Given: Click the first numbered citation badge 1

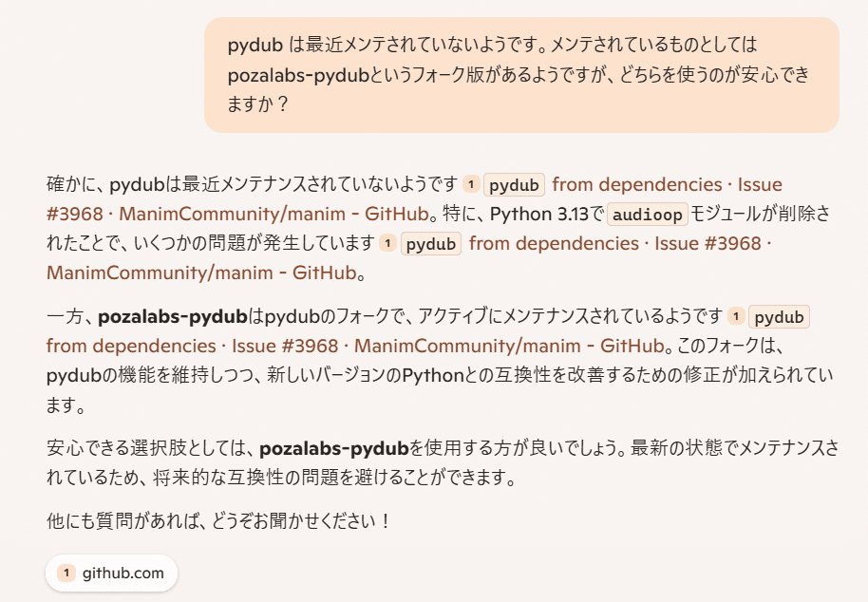Looking at the screenshot, I should click(x=472, y=184).
